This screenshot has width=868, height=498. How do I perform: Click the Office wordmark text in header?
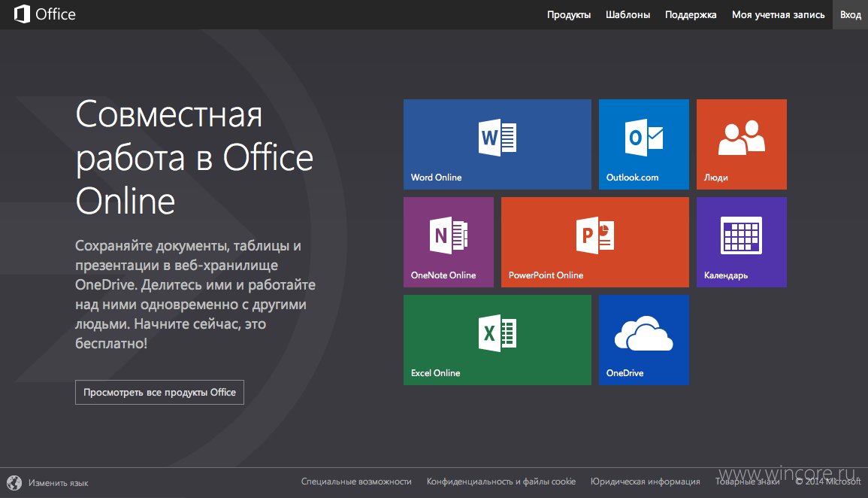coord(56,14)
